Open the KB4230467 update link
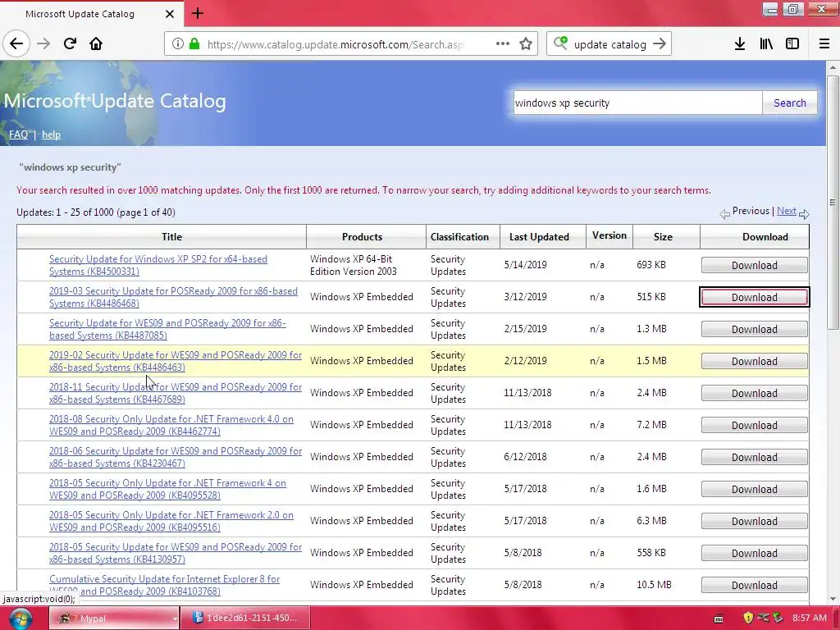The height and width of the screenshot is (630, 840). [176, 457]
